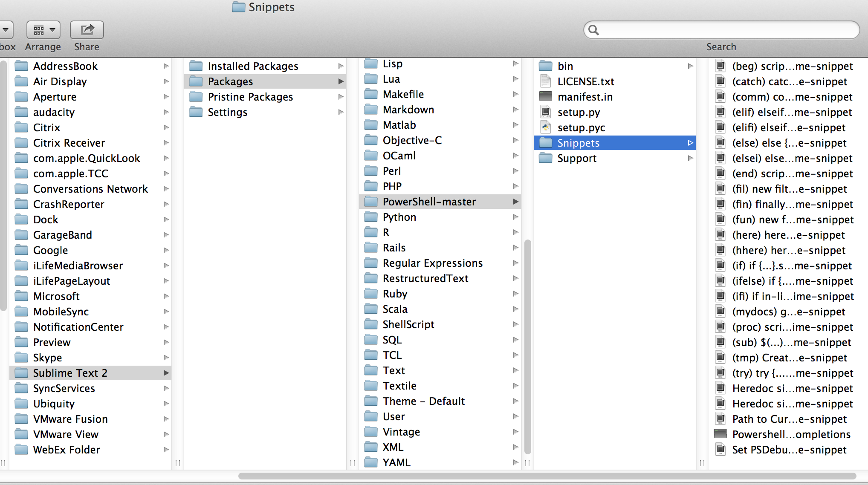Select the Objective-C folder
The image size is (868, 485).
click(x=440, y=140)
